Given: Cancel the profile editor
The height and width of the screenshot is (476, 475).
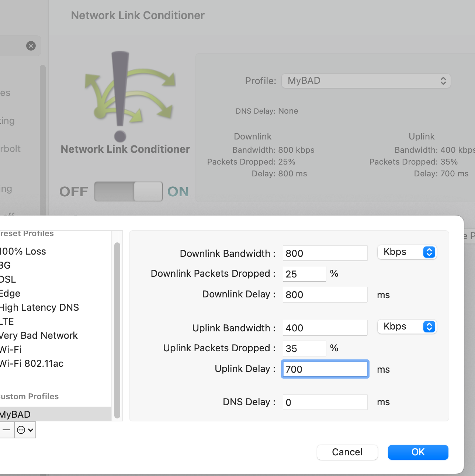Looking at the screenshot, I should pos(347,452).
